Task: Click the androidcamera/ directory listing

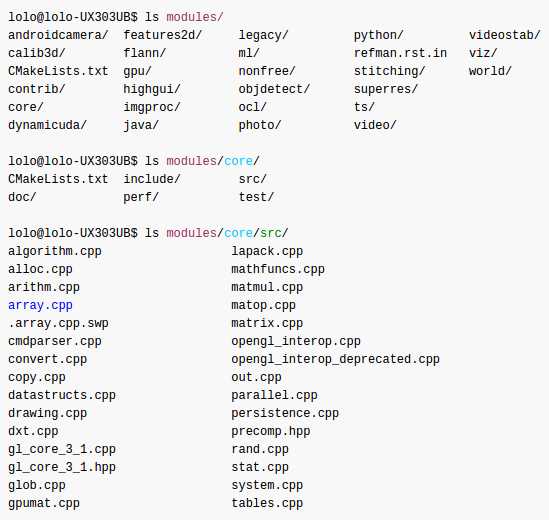Action: coord(58,35)
